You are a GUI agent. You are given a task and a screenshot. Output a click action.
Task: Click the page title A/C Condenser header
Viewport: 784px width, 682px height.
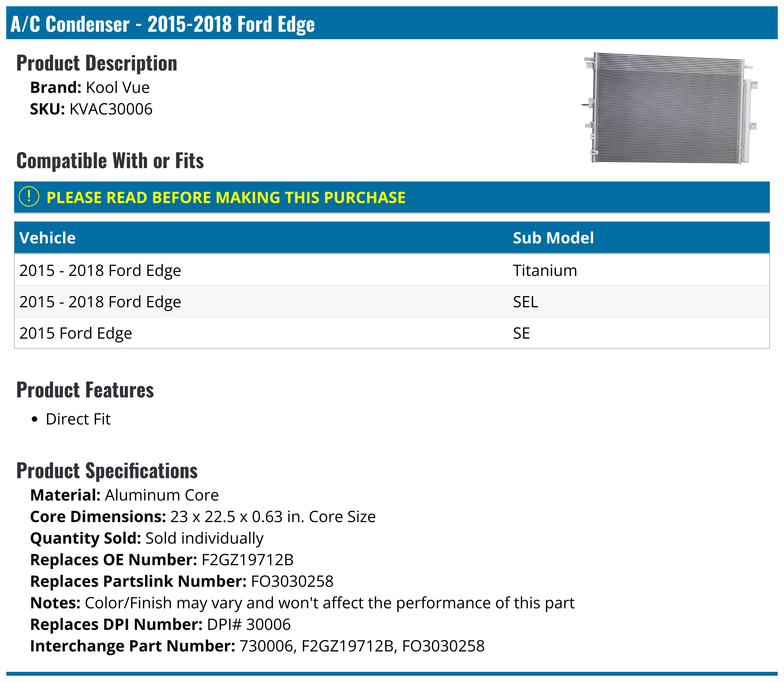pos(163,24)
